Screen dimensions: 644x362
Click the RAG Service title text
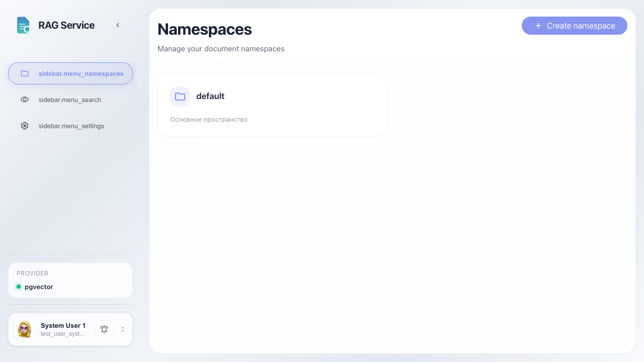tap(66, 25)
